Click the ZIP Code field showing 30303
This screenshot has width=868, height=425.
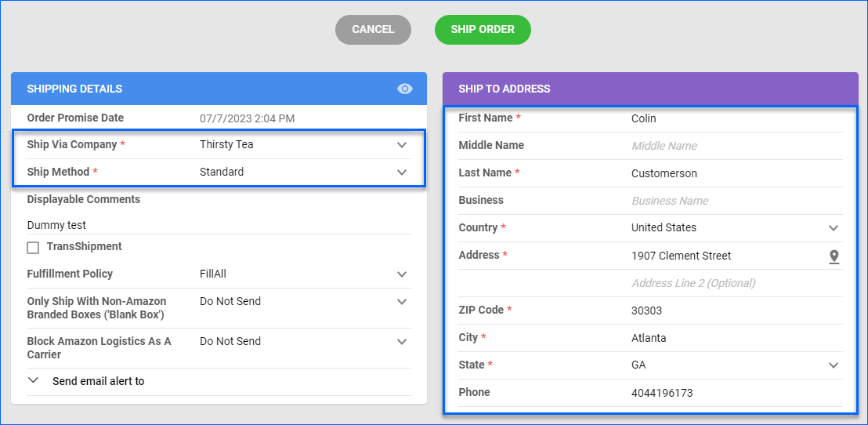click(x=737, y=311)
